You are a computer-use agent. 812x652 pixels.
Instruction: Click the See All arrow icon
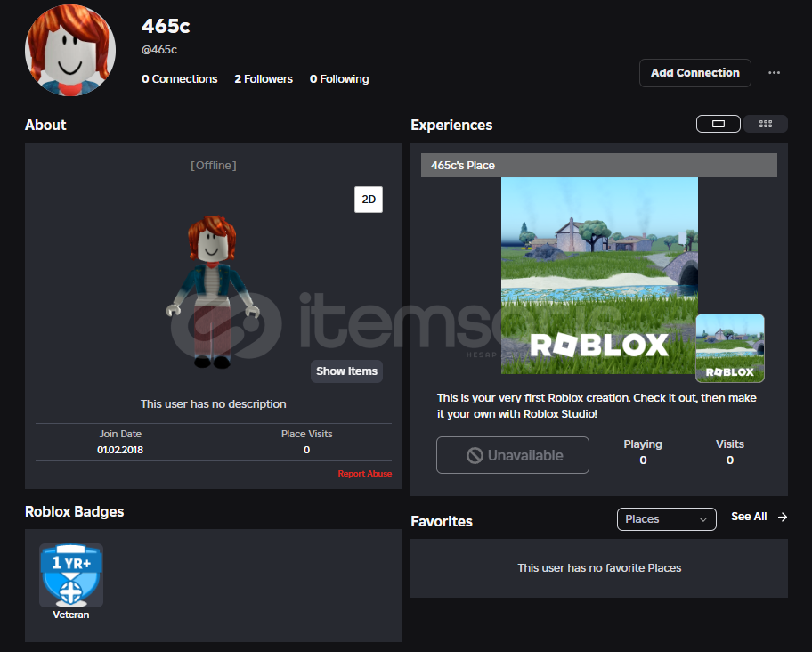point(783,517)
